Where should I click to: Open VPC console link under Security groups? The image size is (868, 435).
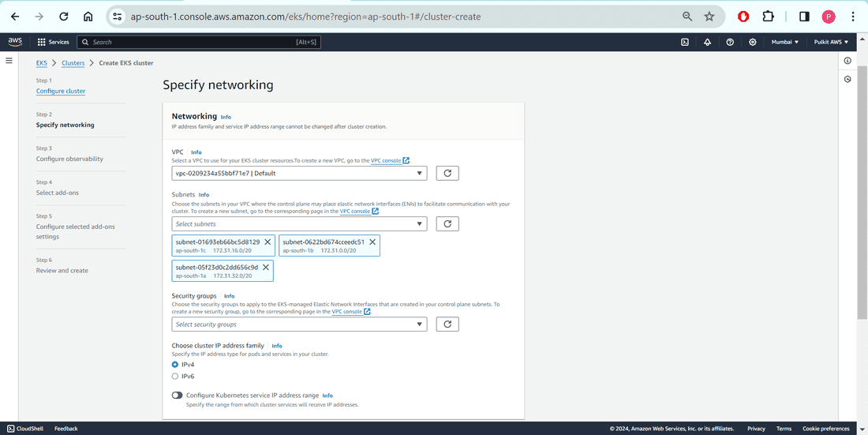coord(351,312)
